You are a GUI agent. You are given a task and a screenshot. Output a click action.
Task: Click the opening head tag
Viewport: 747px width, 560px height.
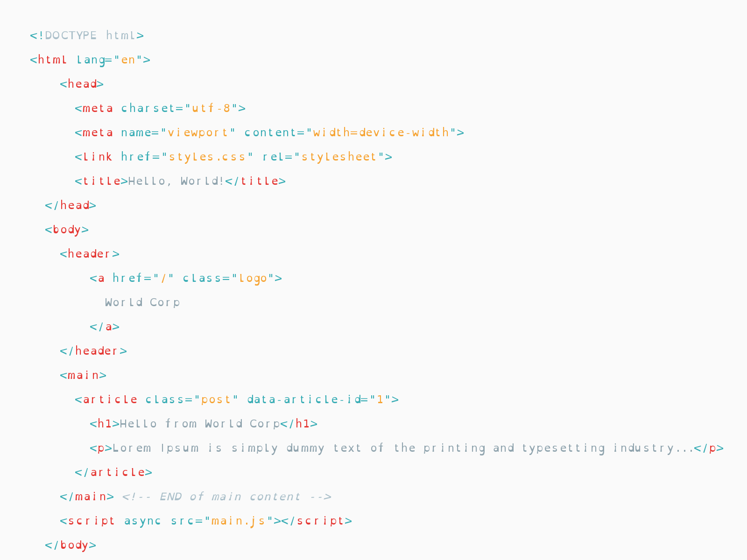(x=82, y=84)
